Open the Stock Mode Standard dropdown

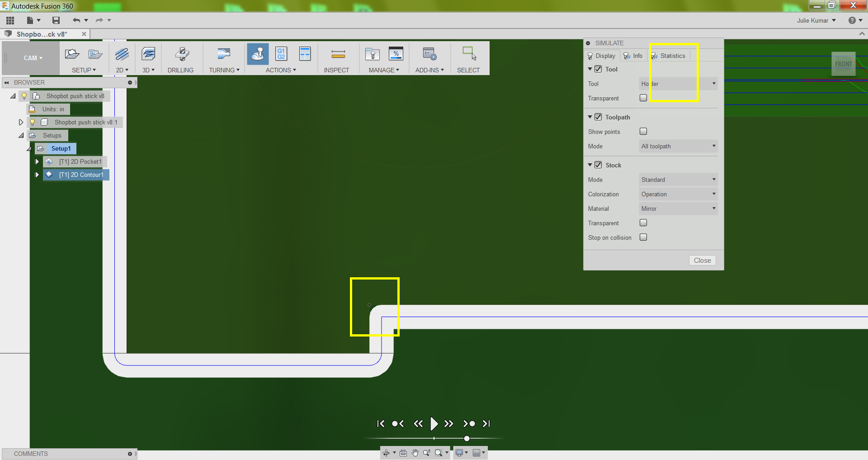pos(678,180)
